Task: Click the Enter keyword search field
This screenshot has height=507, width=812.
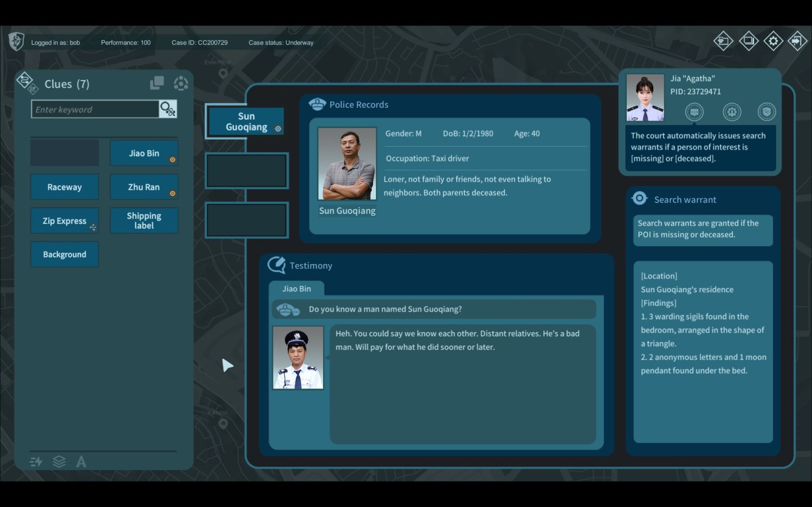Action: pyautogui.click(x=95, y=109)
